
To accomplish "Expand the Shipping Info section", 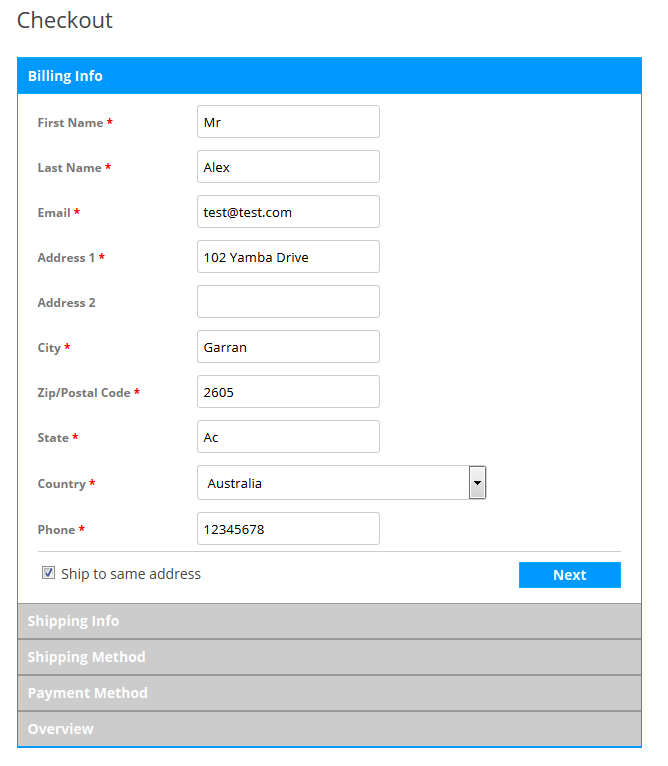I will [x=329, y=621].
